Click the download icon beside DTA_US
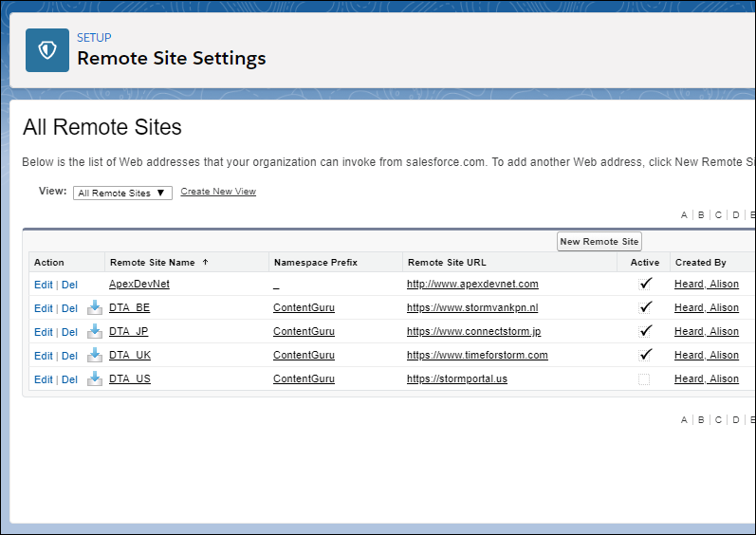The image size is (756, 535). coord(95,378)
